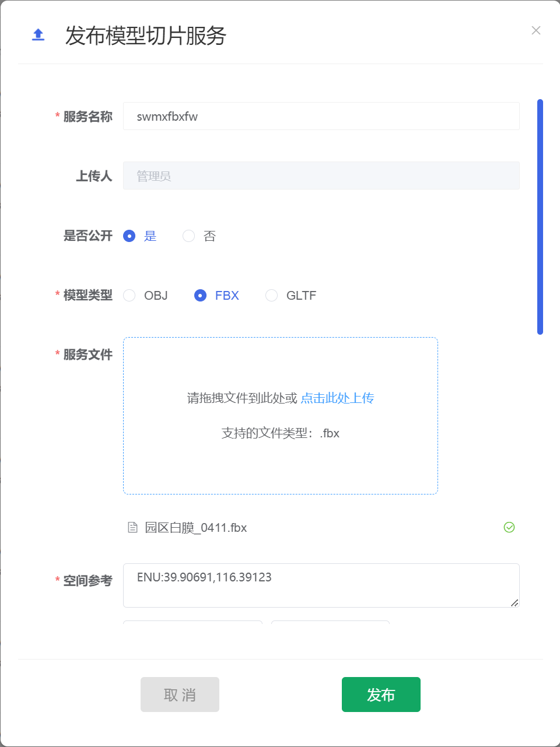Select 否 for the 是否公开 option
560x747 pixels.
tap(199, 236)
